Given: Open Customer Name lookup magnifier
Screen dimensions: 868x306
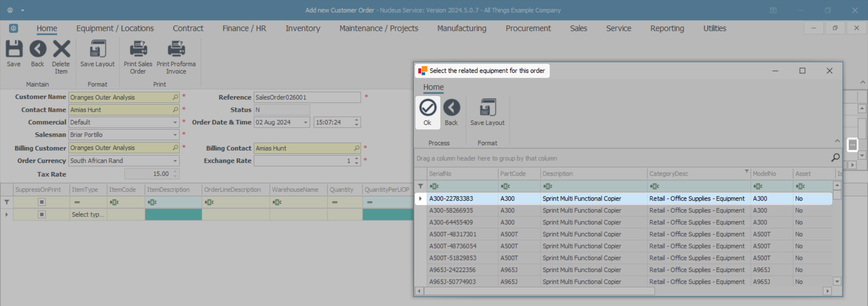Looking at the screenshot, I should tap(175, 97).
